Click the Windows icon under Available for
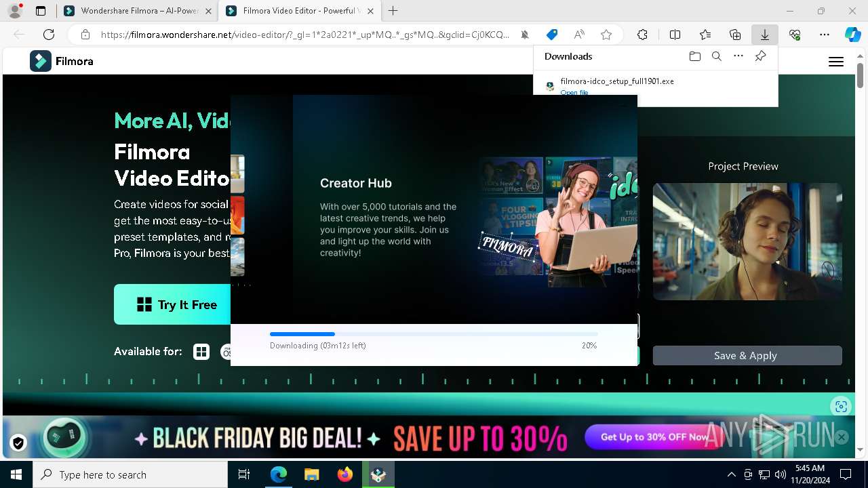The width and height of the screenshot is (868, 488). click(x=201, y=352)
